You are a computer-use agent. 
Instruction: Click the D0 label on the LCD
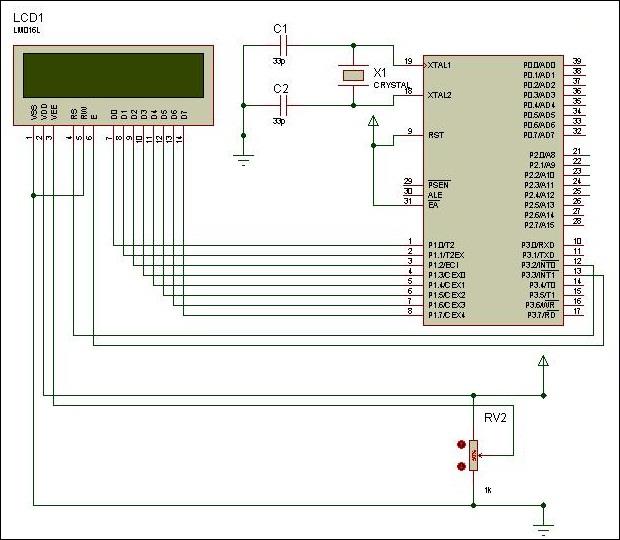click(x=114, y=115)
